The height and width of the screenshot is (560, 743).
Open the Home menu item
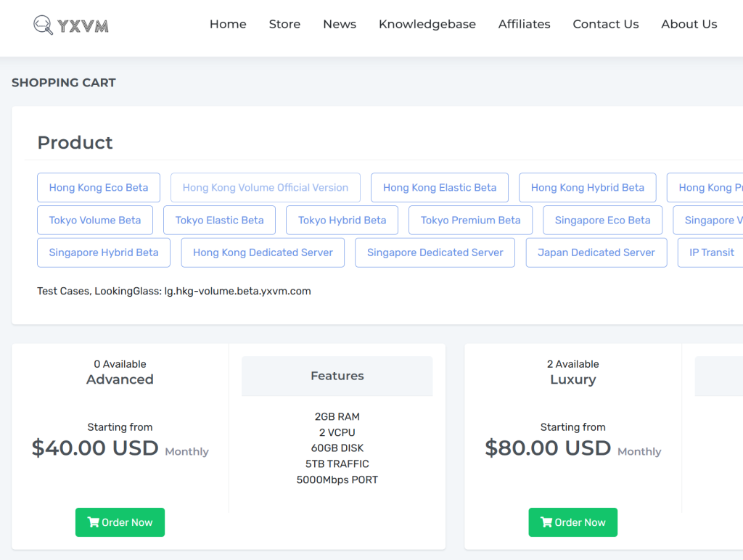[228, 24]
